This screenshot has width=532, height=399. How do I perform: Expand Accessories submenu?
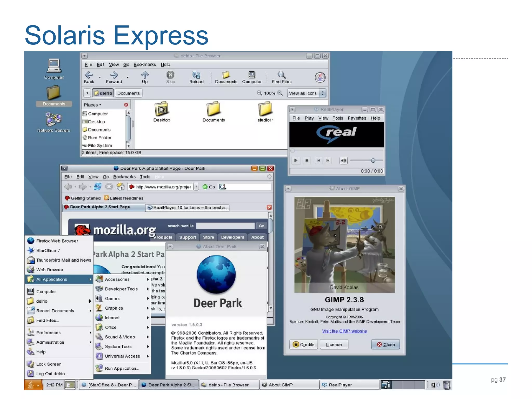click(x=122, y=279)
